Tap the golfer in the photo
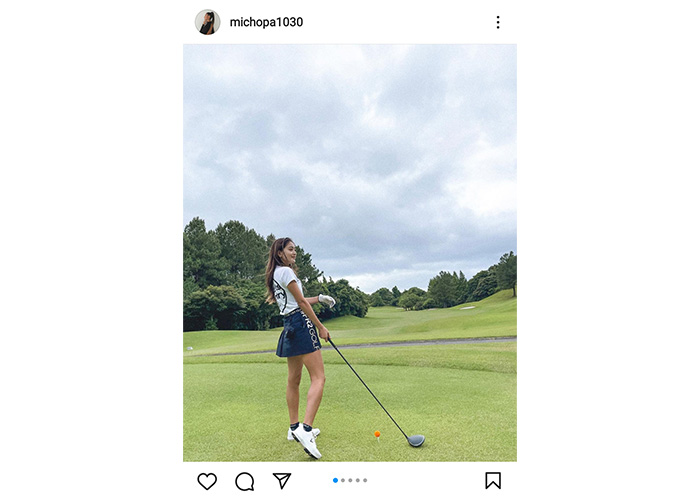 (x=298, y=348)
